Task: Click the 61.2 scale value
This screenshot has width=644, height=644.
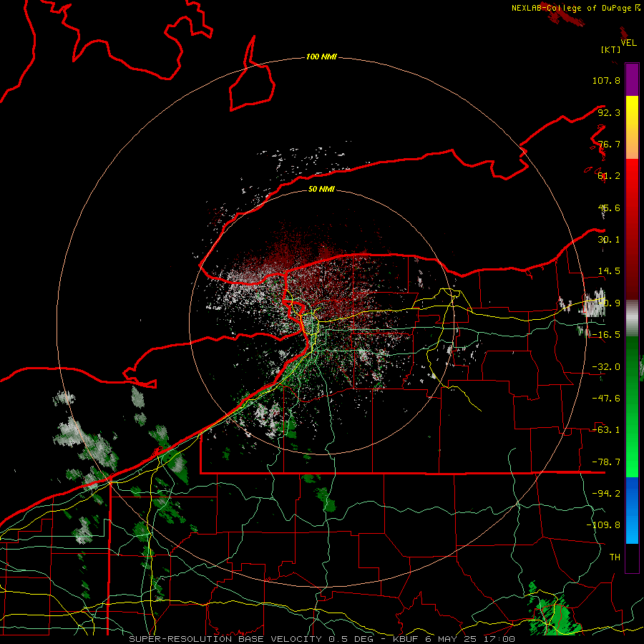Action: pyautogui.click(x=609, y=176)
